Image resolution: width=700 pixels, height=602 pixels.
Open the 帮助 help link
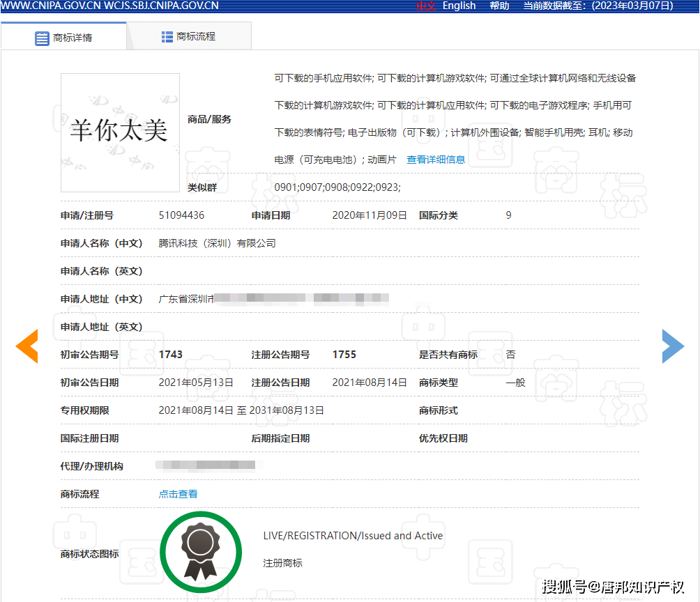pyautogui.click(x=499, y=6)
